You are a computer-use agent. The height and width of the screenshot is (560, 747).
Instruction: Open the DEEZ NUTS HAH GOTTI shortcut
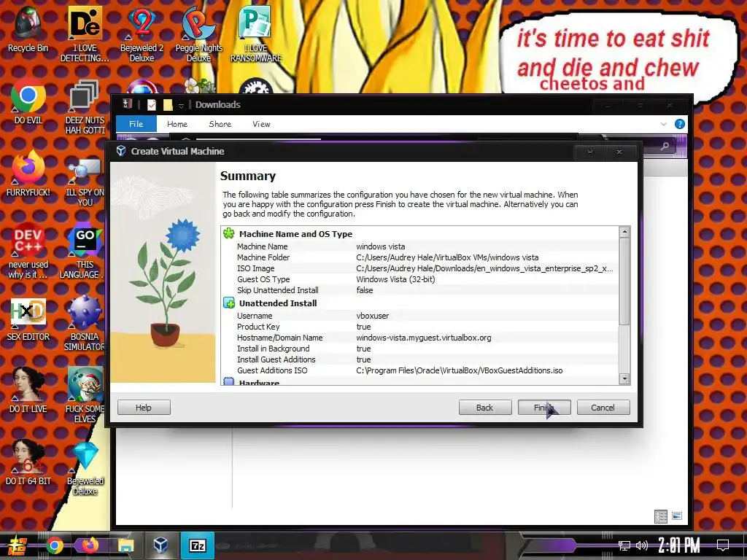point(85,107)
